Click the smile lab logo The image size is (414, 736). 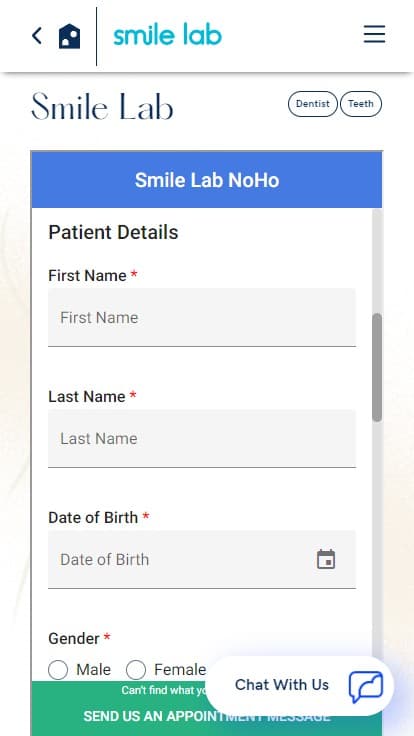[x=168, y=35]
